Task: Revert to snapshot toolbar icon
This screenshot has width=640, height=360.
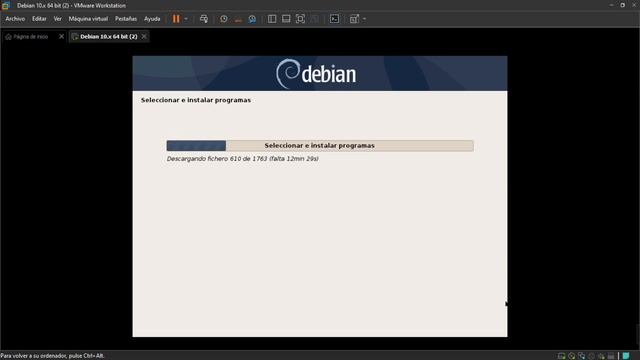Action: (x=238, y=19)
